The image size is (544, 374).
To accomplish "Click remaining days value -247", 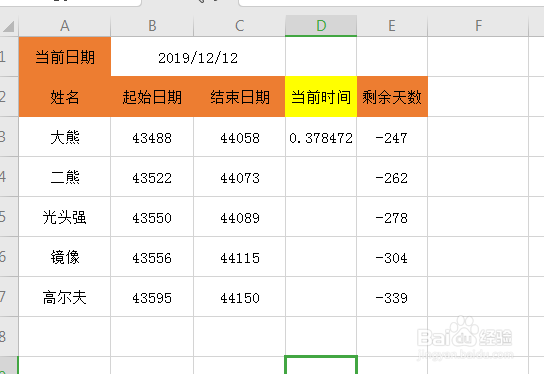I will 392,137.
